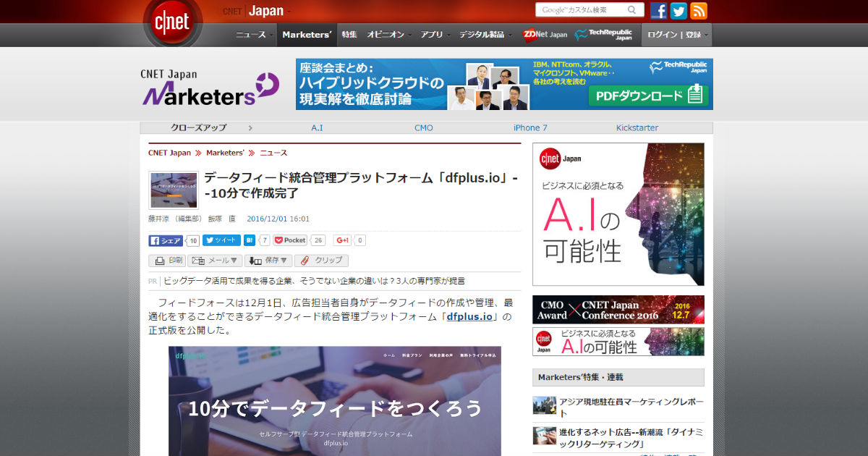Click the small article thumbnail beside the headline

(x=174, y=190)
